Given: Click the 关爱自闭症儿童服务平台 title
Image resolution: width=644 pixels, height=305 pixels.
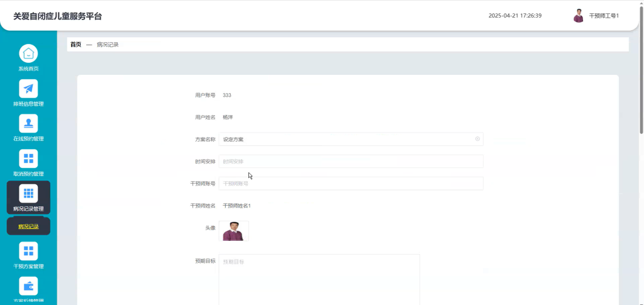Looking at the screenshot, I should click(x=57, y=16).
